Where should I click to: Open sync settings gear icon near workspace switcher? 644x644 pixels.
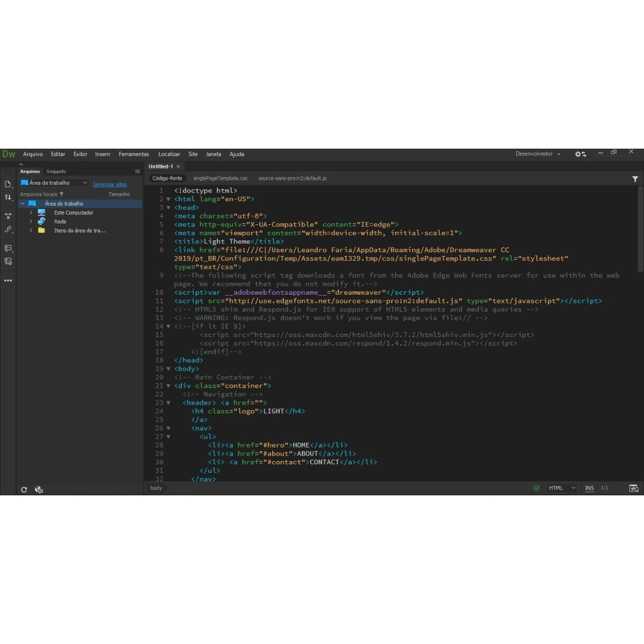pyautogui.click(x=580, y=154)
